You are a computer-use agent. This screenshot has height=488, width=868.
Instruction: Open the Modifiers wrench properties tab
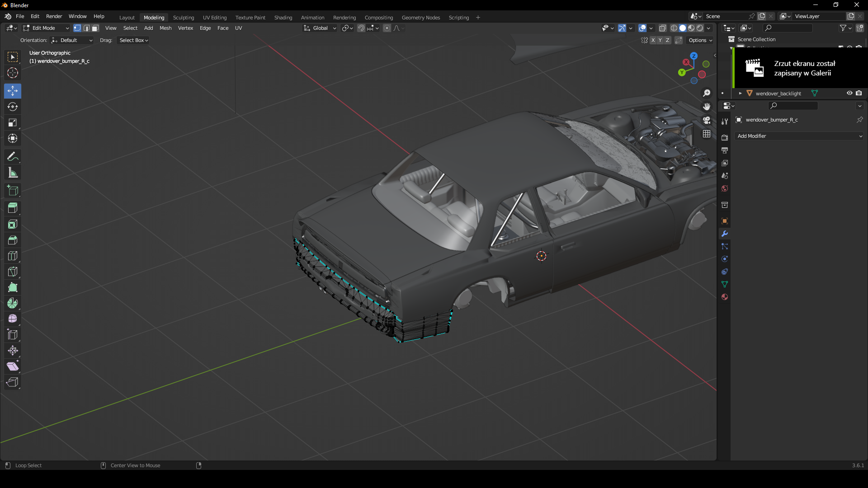pyautogui.click(x=725, y=234)
